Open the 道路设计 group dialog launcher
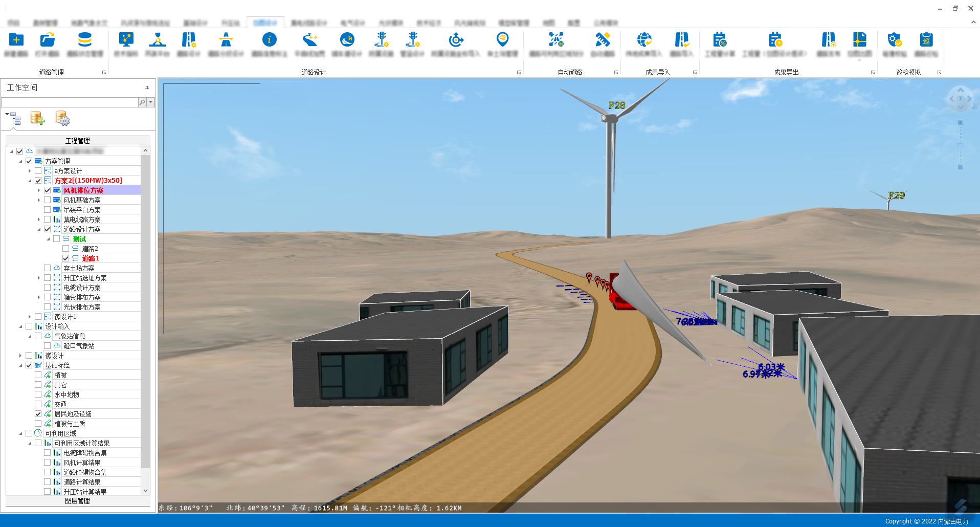Screen dimensions: 980x527 point(519,73)
